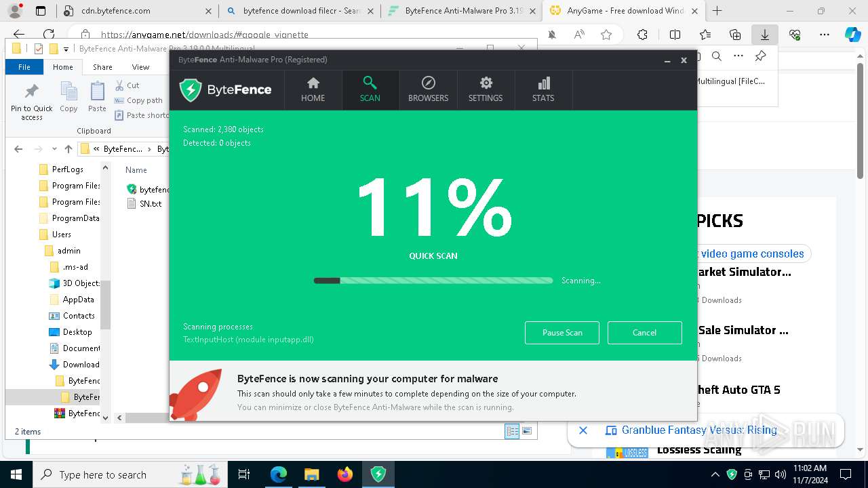This screenshot has width=868, height=488.
Task: Show hidden system tray icons
Action: click(x=715, y=474)
